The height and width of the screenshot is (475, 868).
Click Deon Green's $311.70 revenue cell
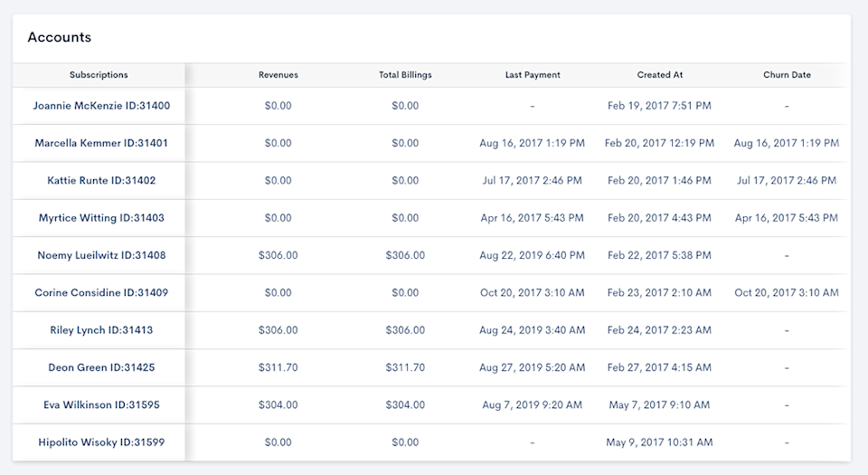coord(278,367)
